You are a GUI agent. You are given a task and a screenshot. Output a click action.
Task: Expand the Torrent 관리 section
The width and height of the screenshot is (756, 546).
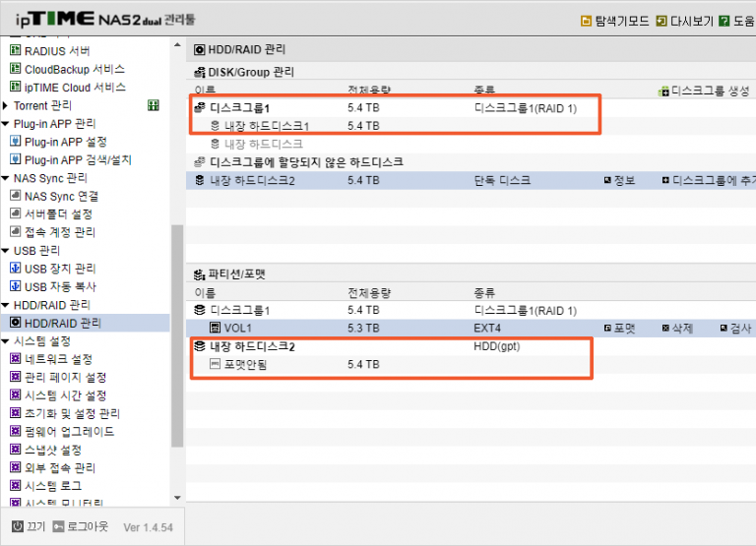coord(5,105)
